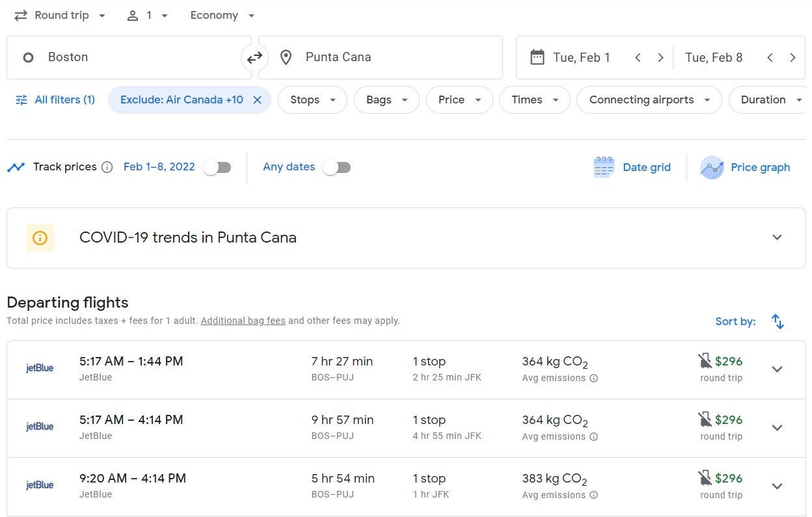Enable price tracking for Feb 1–8, 2022
The width and height of the screenshot is (812, 517).
point(217,167)
